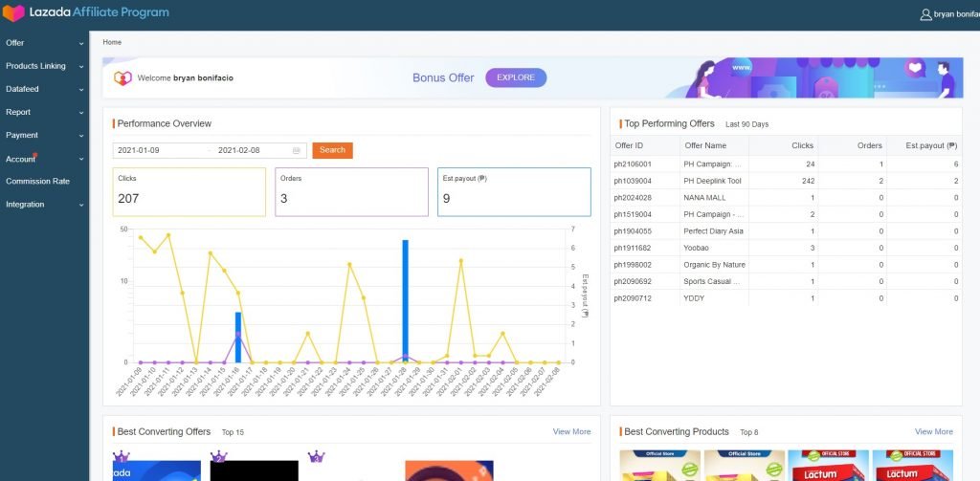Image resolution: width=980 pixels, height=481 pixels.
Task: Click offer ID ph2106001
Action: pyautogui.click(x=633, y=164)
